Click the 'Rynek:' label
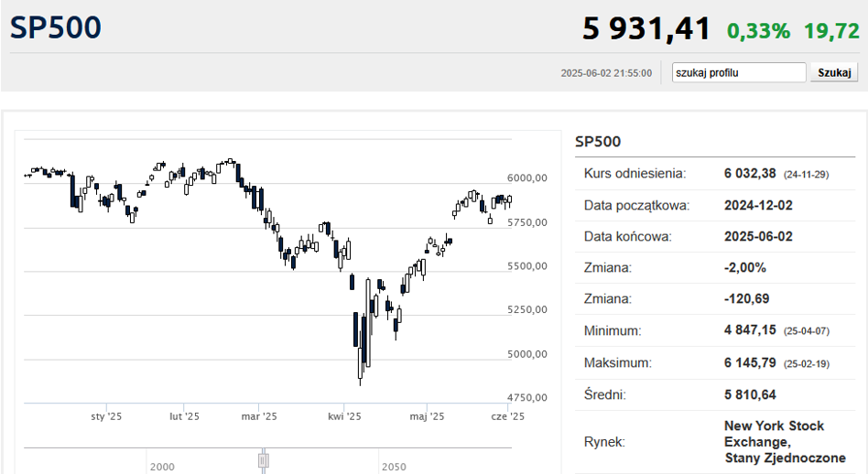This screenshot has width=868, height=474. click(x=604, y=442)
